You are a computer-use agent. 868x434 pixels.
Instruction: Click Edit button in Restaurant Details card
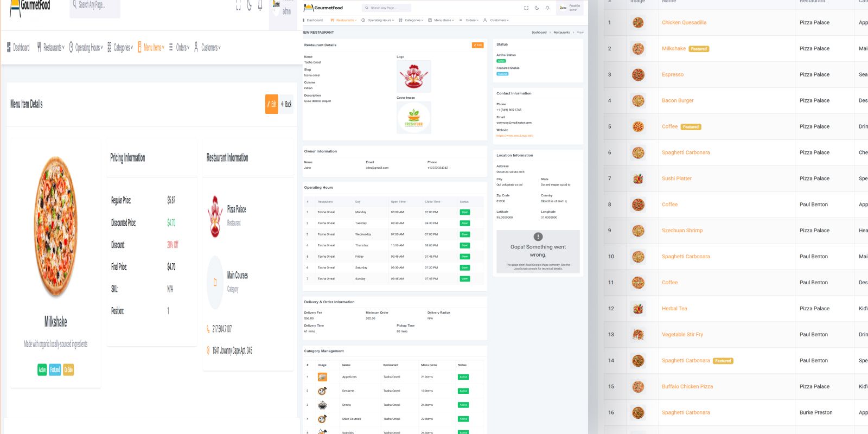click(x=477, y=45)
